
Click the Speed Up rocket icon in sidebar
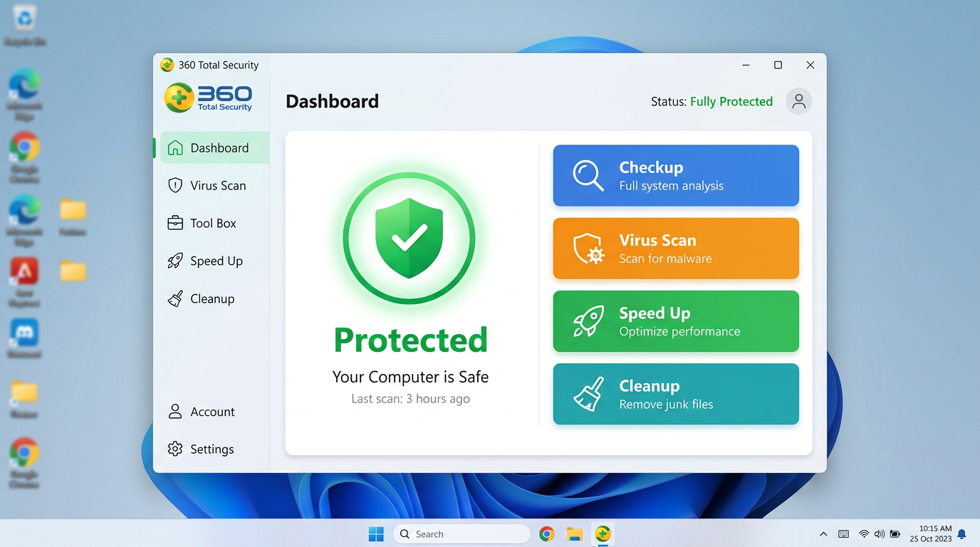pyautogui.click(x=174, y=261)
